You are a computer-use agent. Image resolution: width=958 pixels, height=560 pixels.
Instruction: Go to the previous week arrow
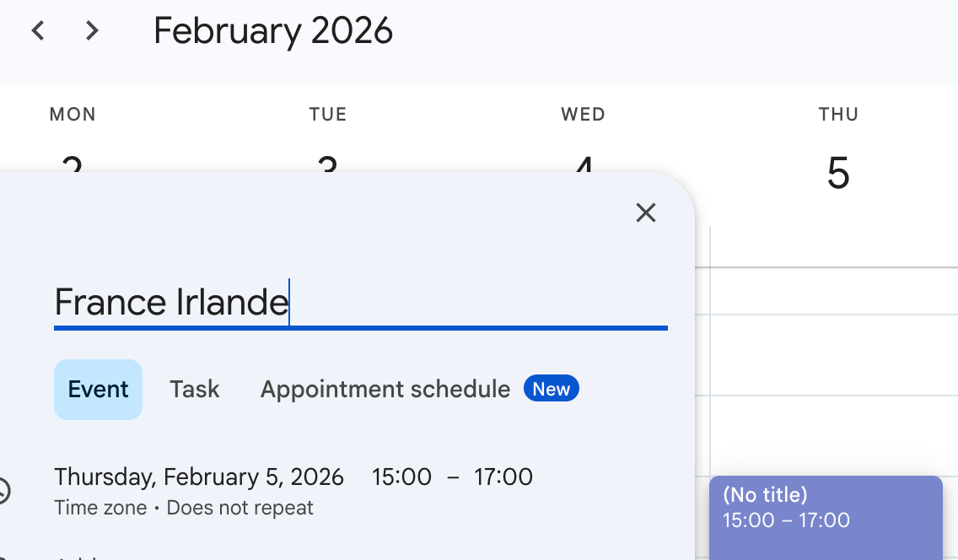pos(38,31)
